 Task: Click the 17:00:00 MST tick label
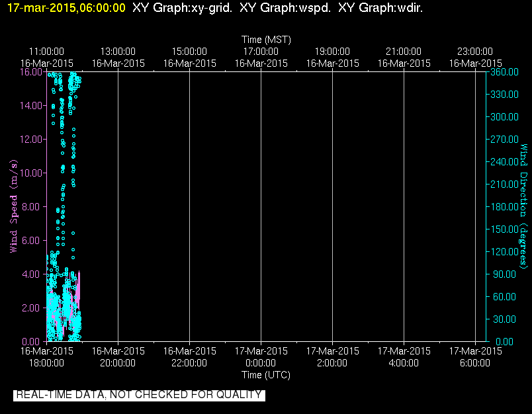[x=261, y=52]
